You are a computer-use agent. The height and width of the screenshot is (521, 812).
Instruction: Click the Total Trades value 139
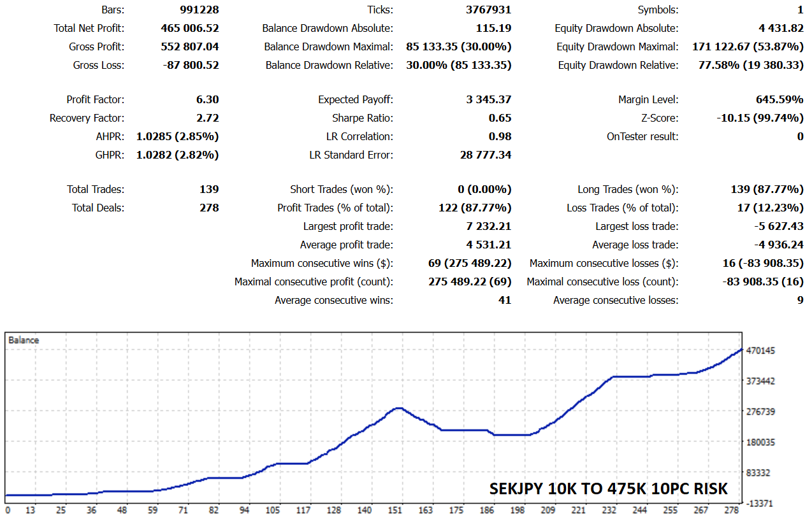[209, 190]
